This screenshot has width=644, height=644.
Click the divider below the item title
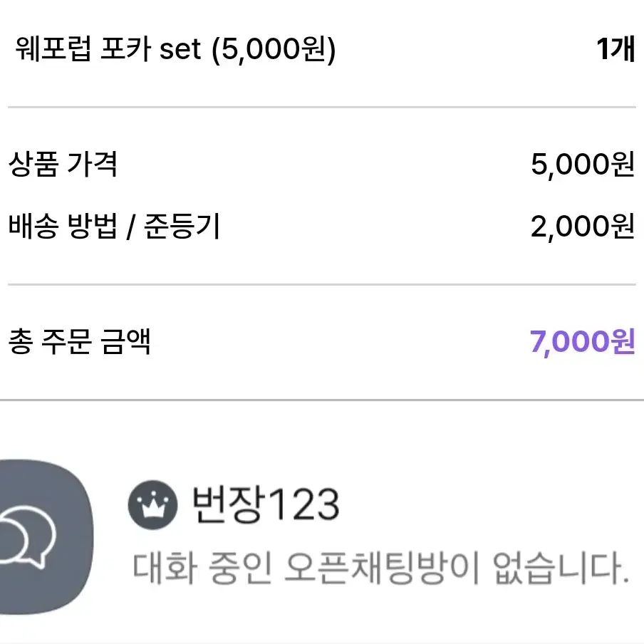click(322, 107)
